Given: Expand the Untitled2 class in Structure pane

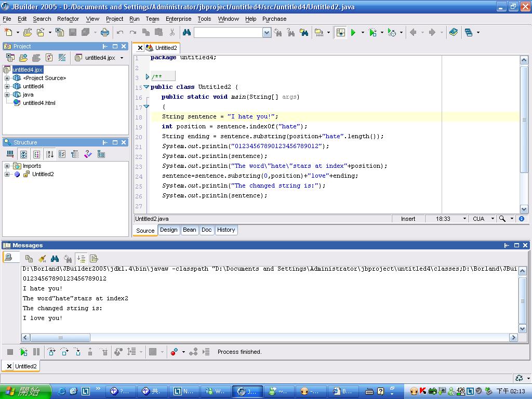Looking at the screenshot, I should pos(7,175).
